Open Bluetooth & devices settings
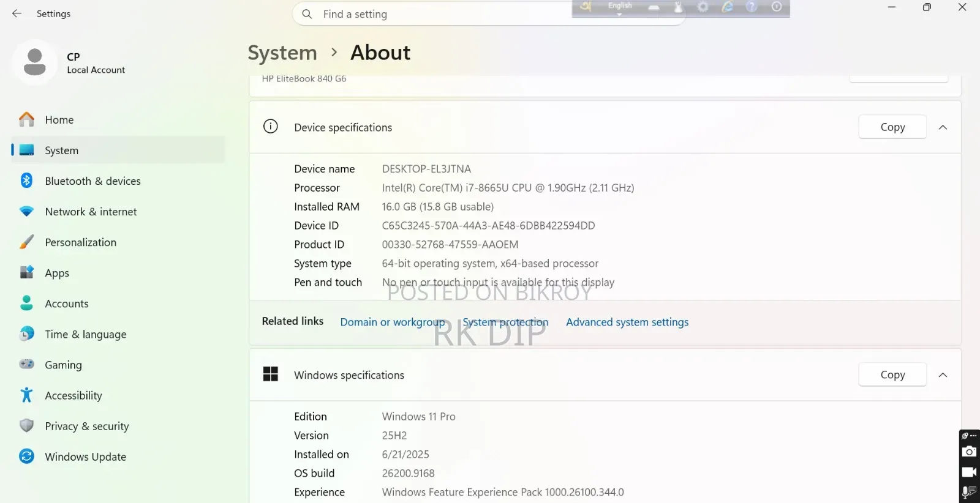The image size is (980, 503). click(118, 181)
